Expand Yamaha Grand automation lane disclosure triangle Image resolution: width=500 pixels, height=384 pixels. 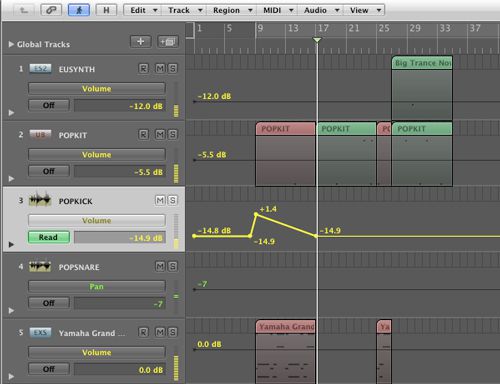tap(11, 376)
